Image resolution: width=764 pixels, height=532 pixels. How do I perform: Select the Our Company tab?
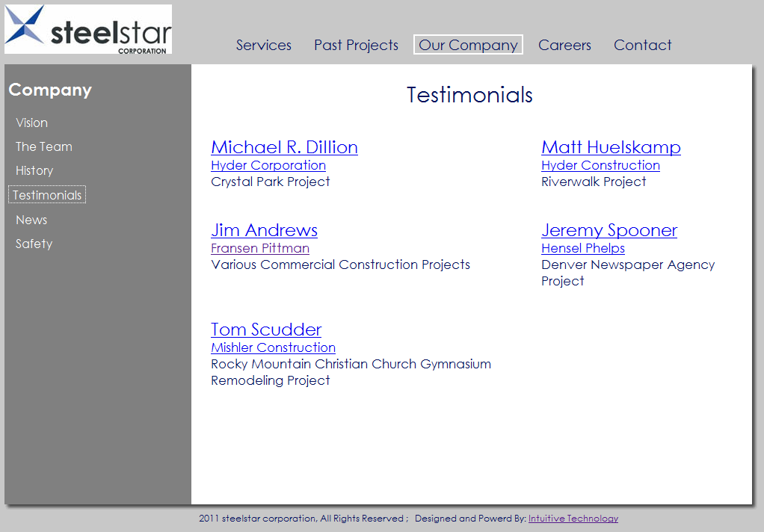tap(468, 45)
